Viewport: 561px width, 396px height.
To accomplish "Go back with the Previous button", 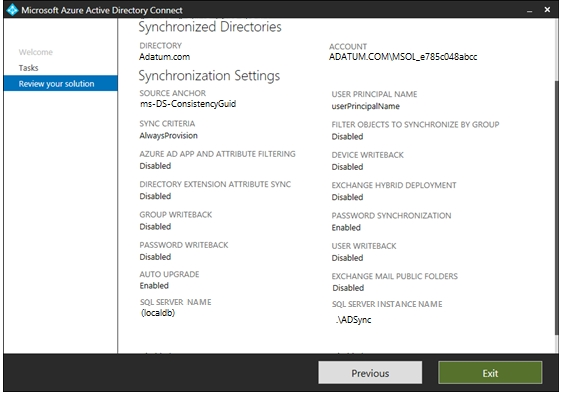I will pos(370,373).
